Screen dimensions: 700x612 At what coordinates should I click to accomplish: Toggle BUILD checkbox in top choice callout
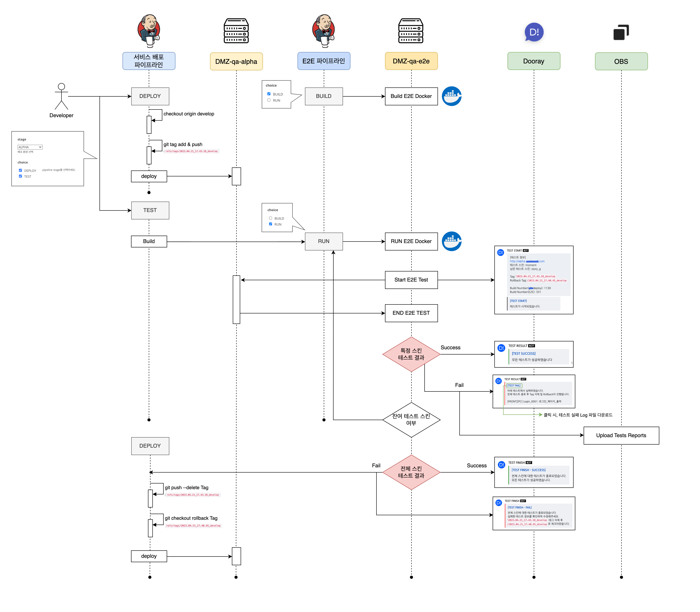pos(269,94)
